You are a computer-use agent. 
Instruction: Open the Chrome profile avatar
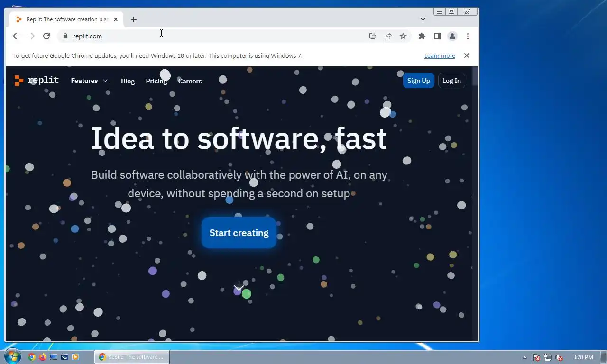pos(452,36)
